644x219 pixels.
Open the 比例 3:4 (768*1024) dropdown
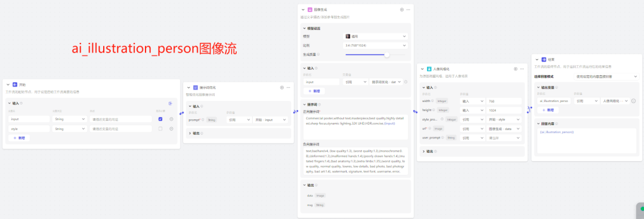pos(376,45)
